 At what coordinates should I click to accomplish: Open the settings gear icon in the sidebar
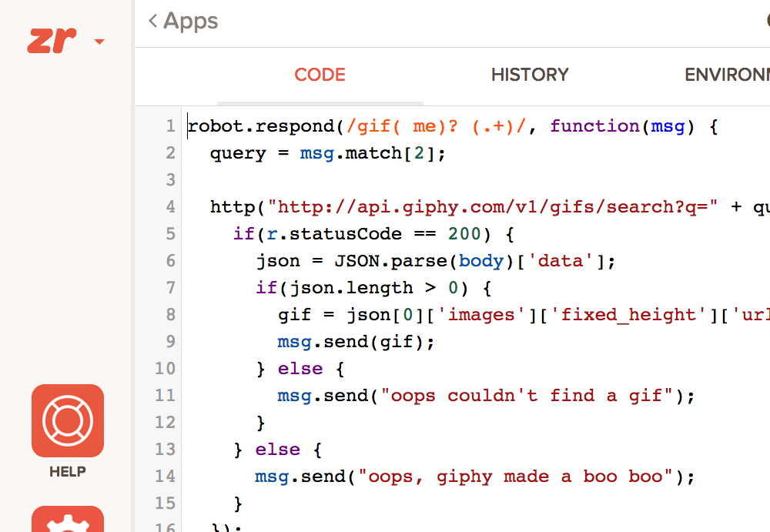68,520
